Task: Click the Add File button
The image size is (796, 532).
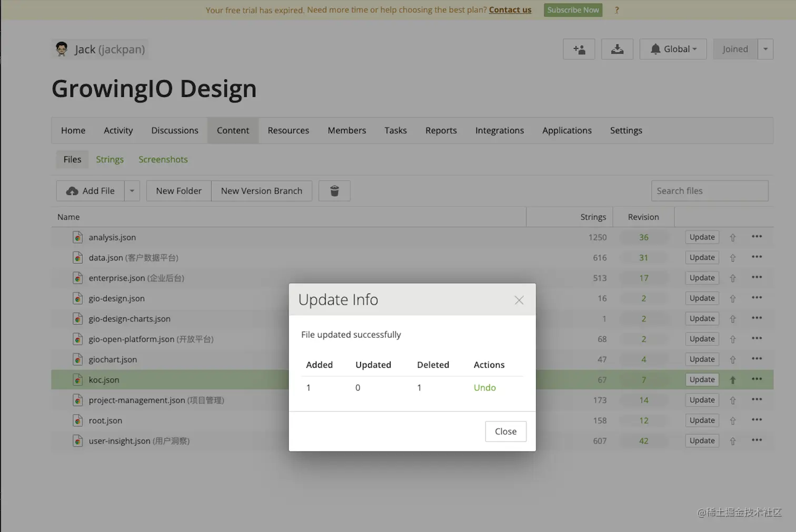Action: pyautogui.click(x=90, y=190)
